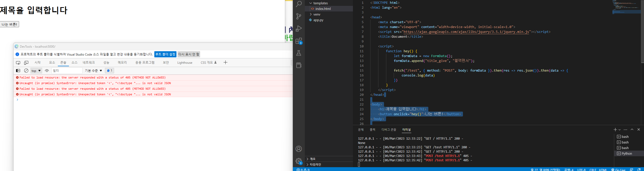Open notifications bell in status bar

click(639, 169)
